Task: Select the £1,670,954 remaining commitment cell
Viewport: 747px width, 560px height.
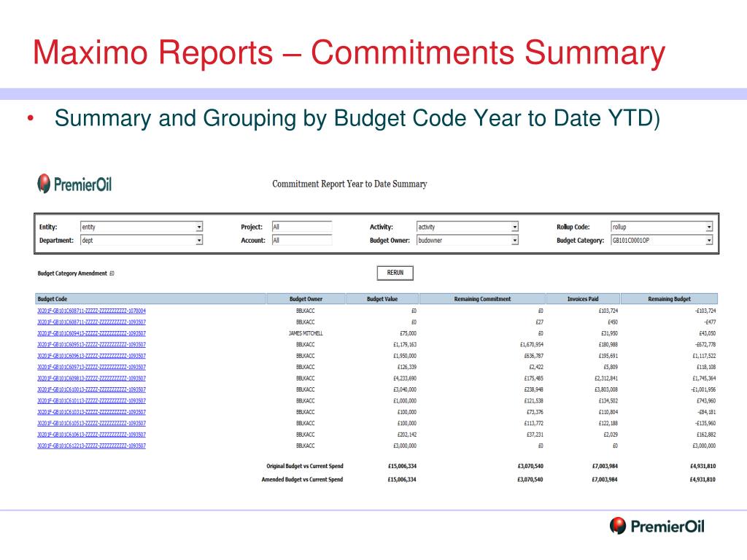Action: (532, 345)
